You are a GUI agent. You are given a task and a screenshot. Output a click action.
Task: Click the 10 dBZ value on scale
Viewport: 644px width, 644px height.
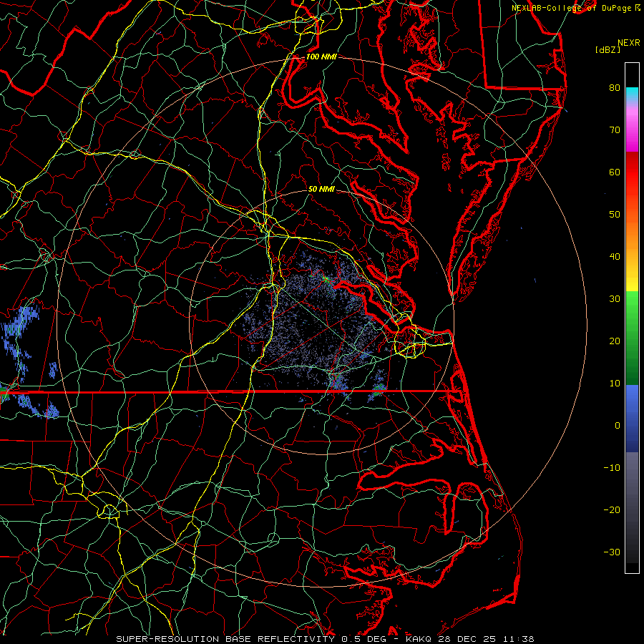point(615,384)
